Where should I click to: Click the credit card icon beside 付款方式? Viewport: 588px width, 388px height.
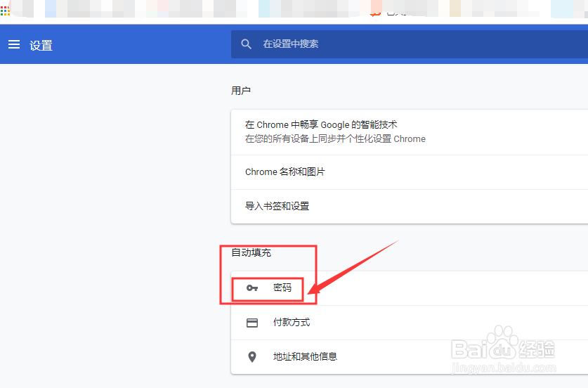pyautogui.click(x=252, y=323)
